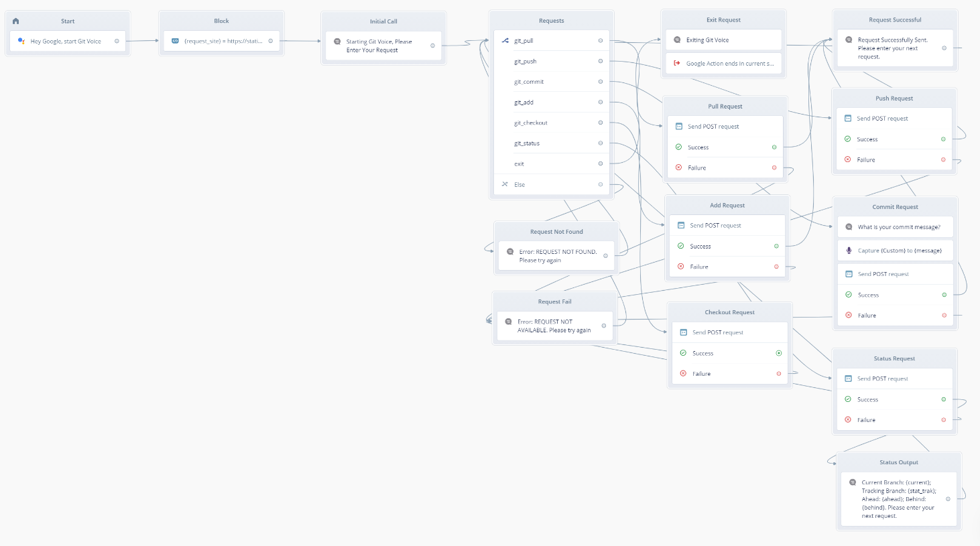This screenshot has height=546, width=980.
Task: Click the red exit icon in Exit Request
Action: click(677, 63)
